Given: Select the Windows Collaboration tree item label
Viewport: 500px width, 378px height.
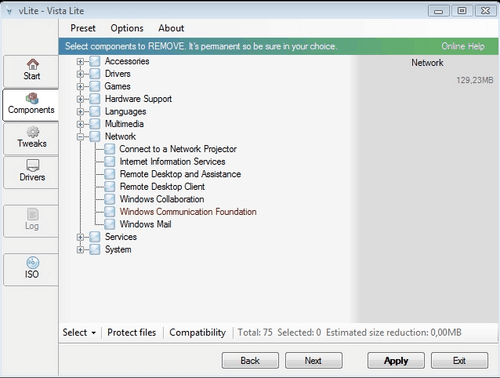Looking at the screenshot, I should pos(162,199).
